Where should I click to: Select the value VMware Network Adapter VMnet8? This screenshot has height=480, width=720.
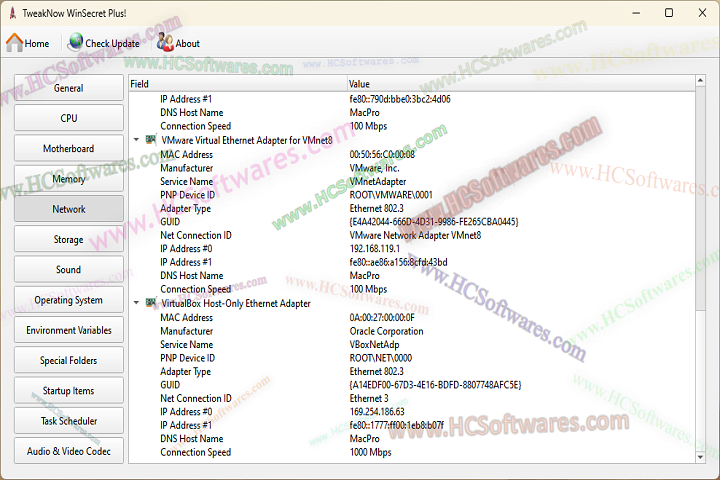(x=415, y=235)
